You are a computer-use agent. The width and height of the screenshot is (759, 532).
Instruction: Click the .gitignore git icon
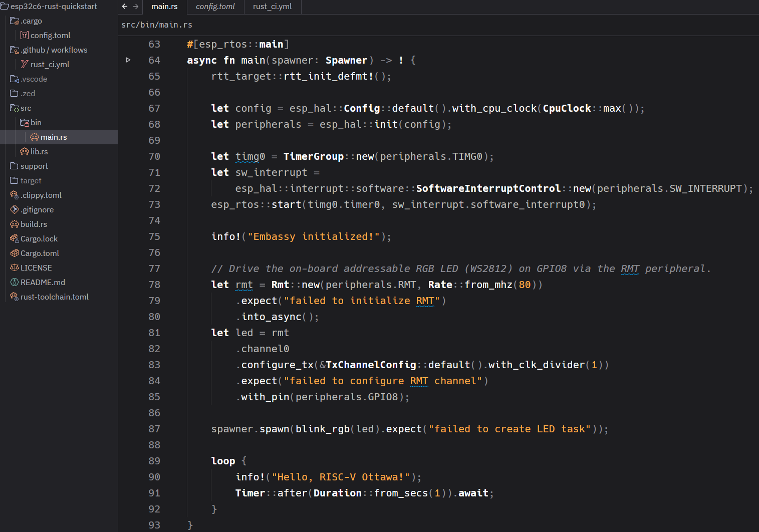pos(15,209)
